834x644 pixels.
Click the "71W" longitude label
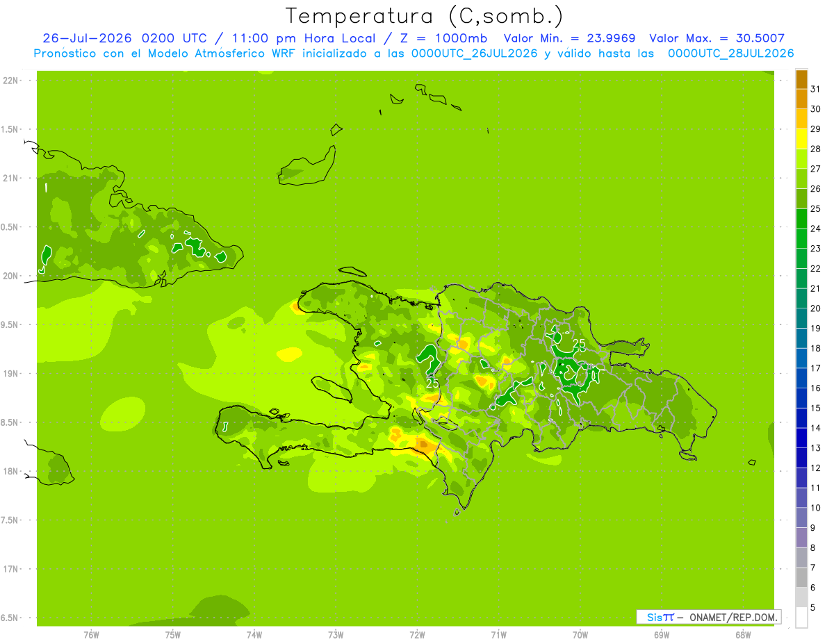(x=498, y=634)
